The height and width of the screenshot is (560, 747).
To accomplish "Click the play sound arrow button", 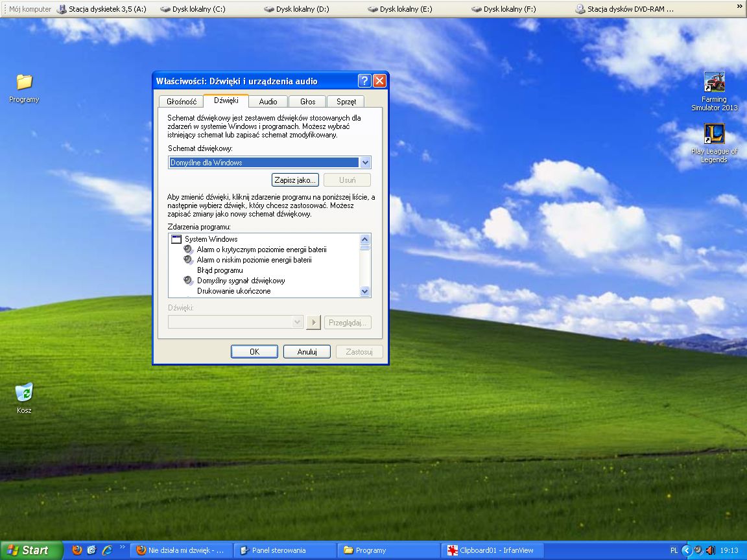I will tap(313, 322).
